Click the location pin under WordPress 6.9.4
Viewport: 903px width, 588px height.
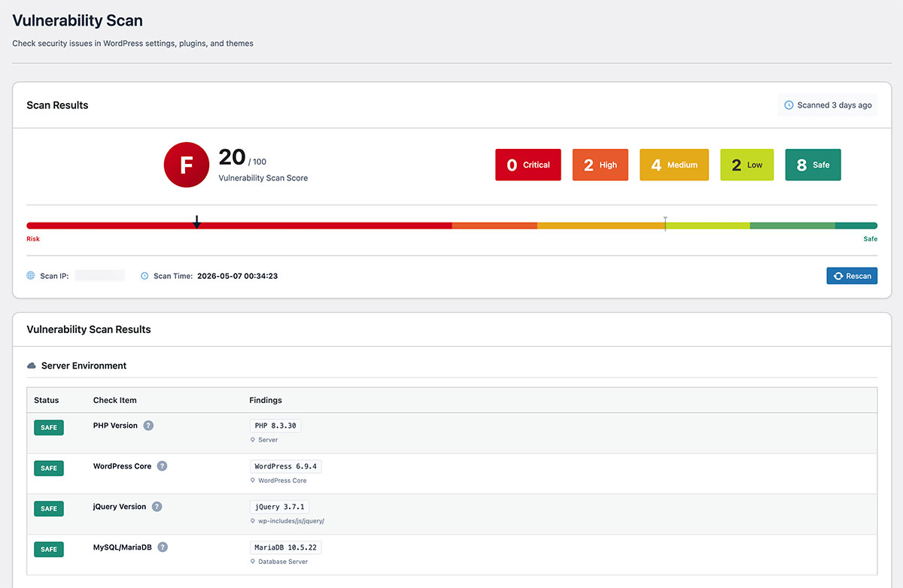click(253, 480)
